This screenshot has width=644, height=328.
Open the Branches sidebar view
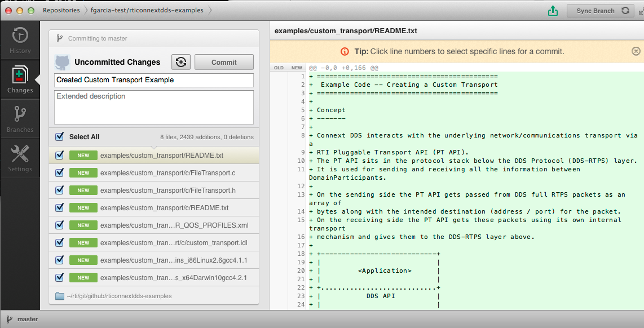(20, 119)
